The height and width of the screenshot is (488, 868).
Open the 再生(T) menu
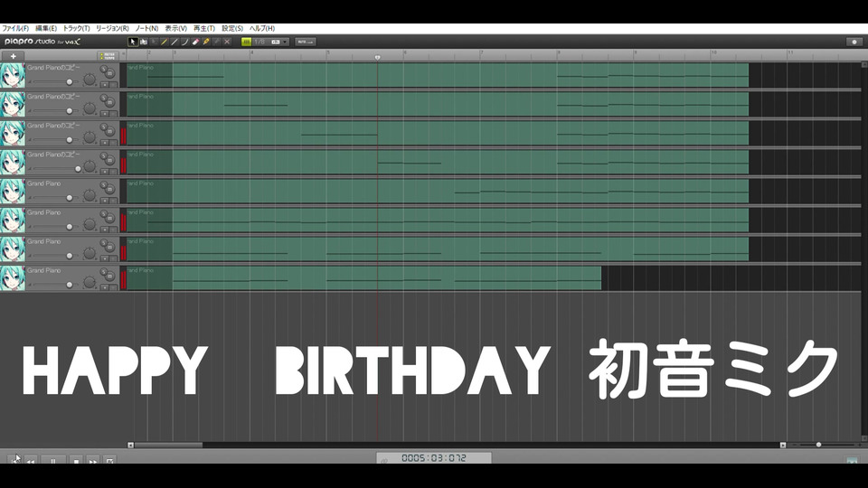(203, 28)
